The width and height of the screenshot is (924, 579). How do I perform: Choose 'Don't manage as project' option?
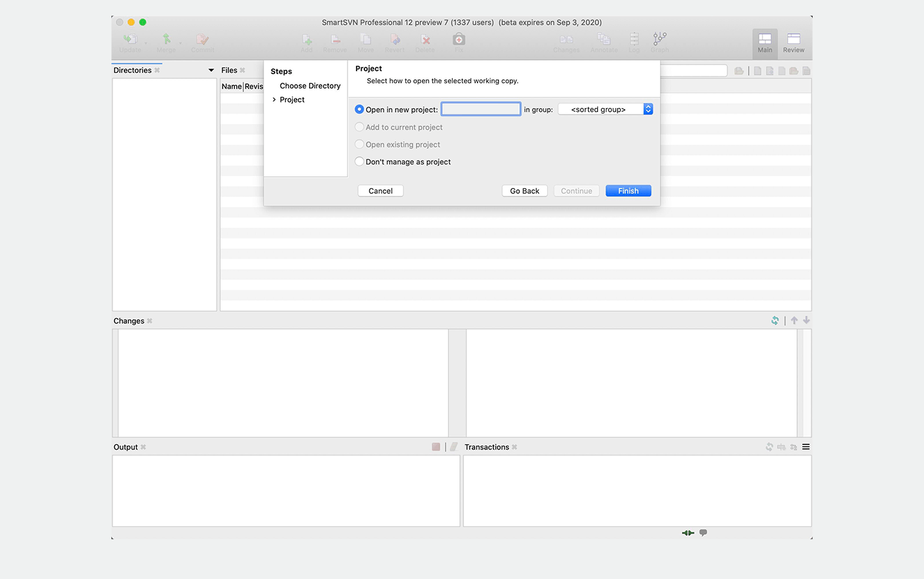(x=359, y=161)
